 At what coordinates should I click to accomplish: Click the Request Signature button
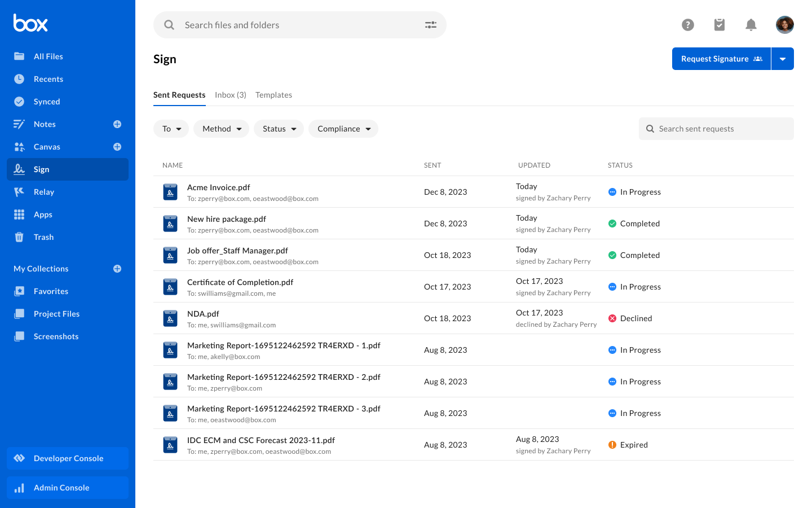[721, 59]
